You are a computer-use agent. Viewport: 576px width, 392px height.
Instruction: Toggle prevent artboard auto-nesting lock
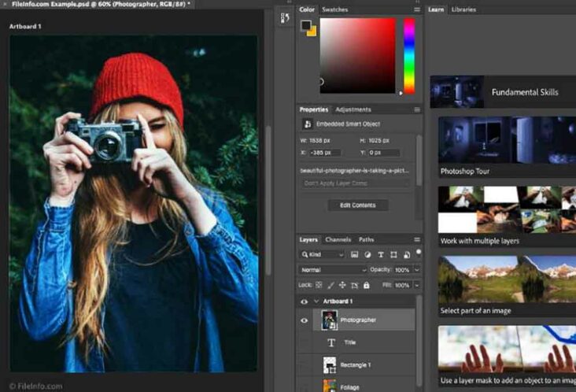pyautogui.click(x=354, y=285)
